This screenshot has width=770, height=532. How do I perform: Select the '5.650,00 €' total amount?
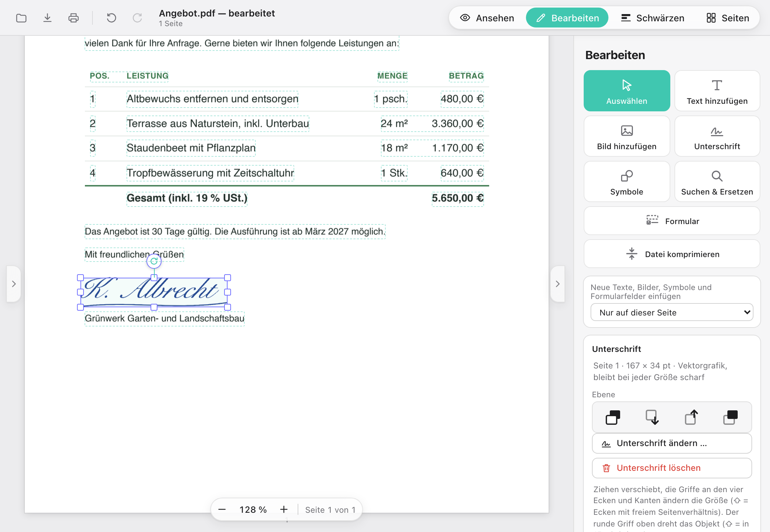(458, 198)
